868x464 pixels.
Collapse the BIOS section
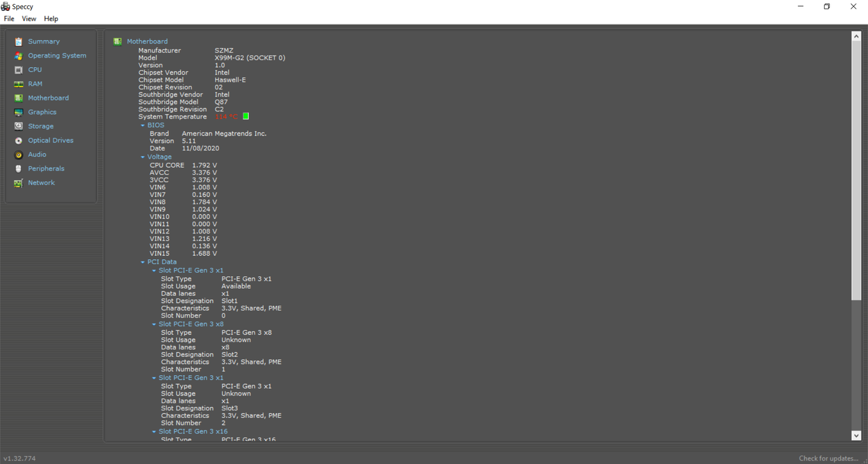click(x=142, y=125)
